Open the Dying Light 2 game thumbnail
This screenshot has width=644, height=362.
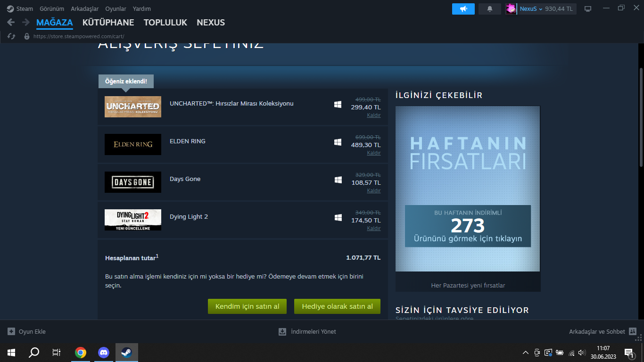(x=133, y=220)
